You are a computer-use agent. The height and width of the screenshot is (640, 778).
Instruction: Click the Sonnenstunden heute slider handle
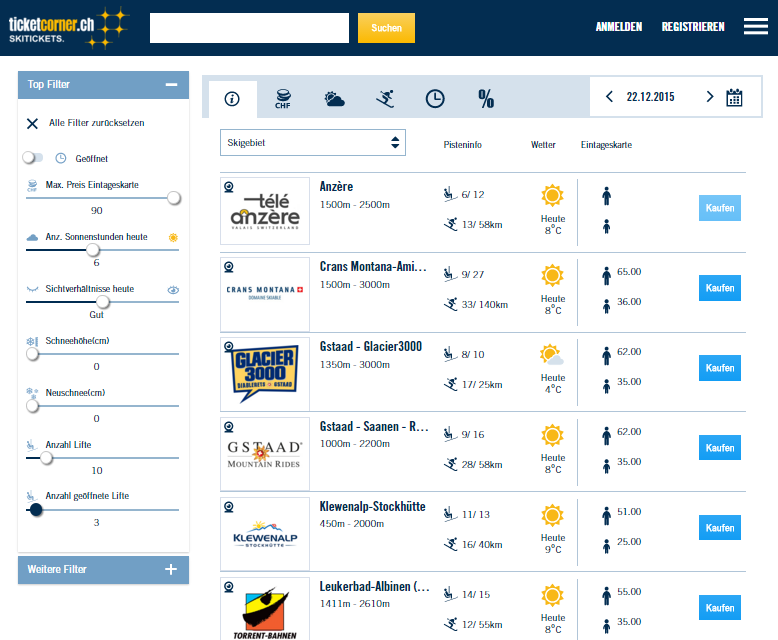pos(93,250)
